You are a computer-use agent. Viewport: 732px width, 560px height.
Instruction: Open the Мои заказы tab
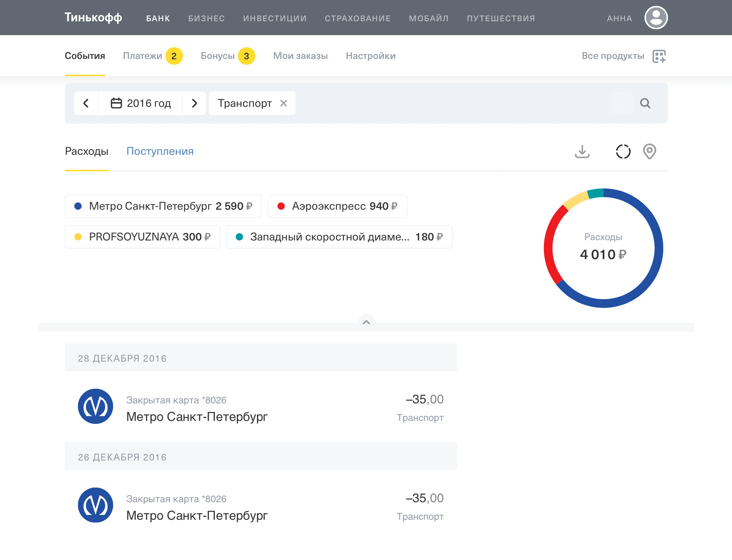coord(300,56)
